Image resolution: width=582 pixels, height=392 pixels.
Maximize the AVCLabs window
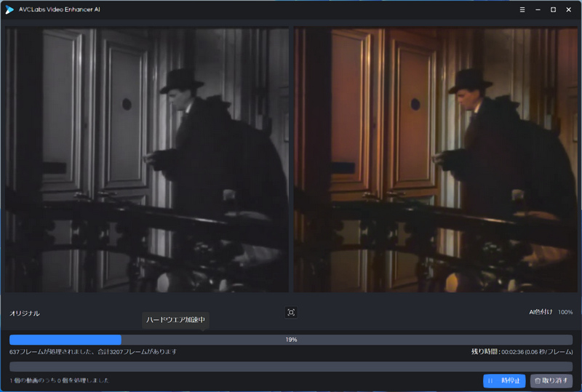[x=553, y=9]
